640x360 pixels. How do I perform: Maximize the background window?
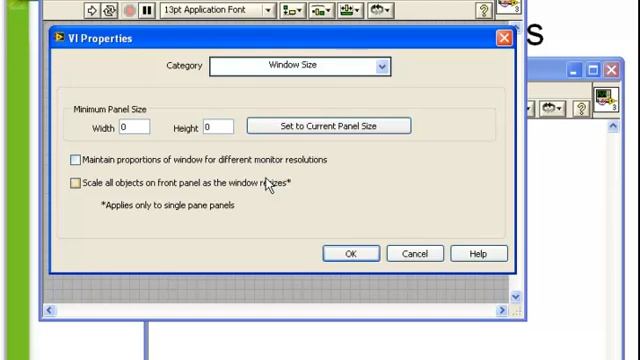[593, 70]
